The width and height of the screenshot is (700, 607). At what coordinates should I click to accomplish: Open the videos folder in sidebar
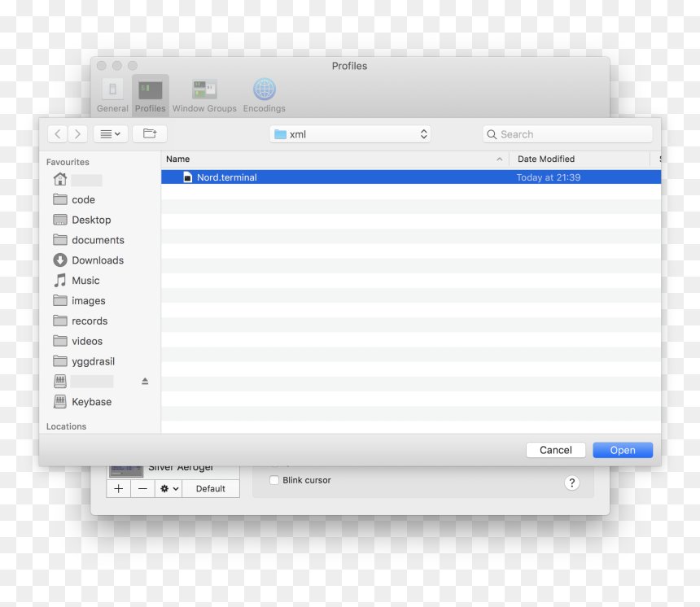coord(77,341)
